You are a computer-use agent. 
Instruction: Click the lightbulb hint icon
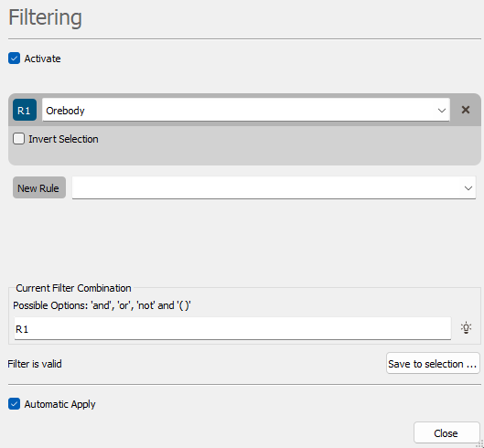click(466, 328)
